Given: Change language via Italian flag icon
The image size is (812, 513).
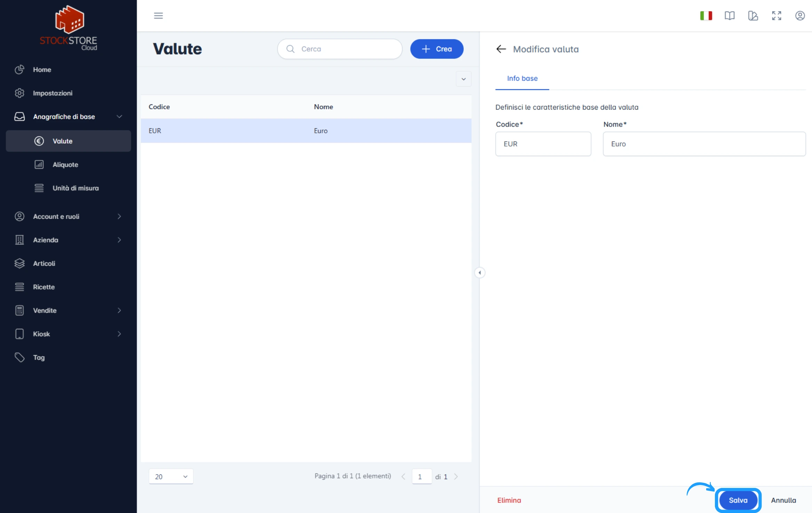Looking at the screenshot, I should tap(706, 16).
